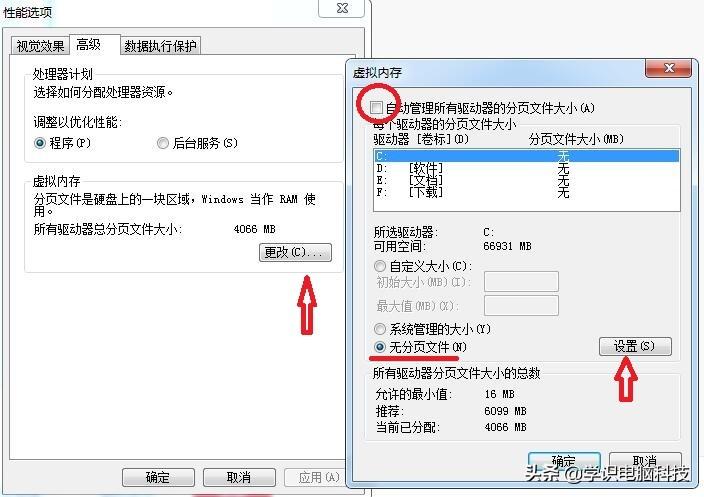Select drive F: [下载] in the list

coord(527,193)
